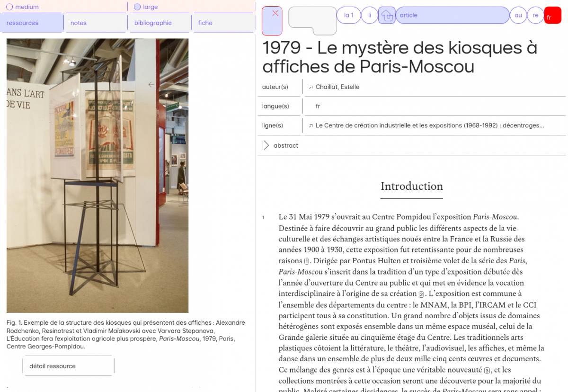Select the large size radio button

[x=137, y=7]
